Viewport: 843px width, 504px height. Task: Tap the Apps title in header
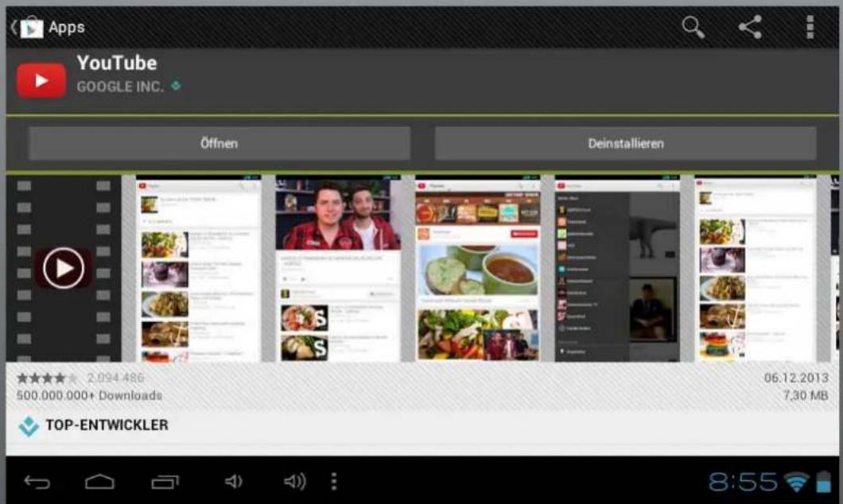tap(67, 27)
